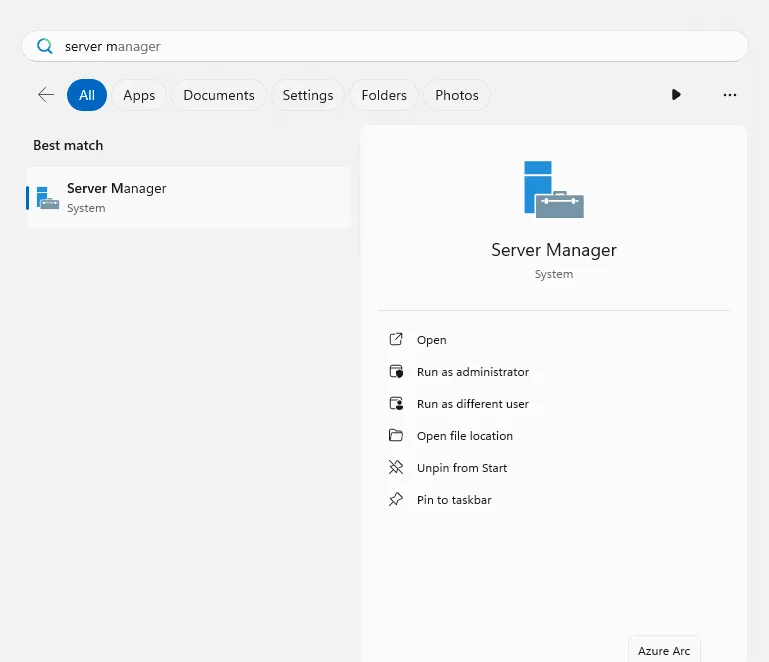Open the three-dot options menu
The image size is (769, 662).
coord(730,95)
